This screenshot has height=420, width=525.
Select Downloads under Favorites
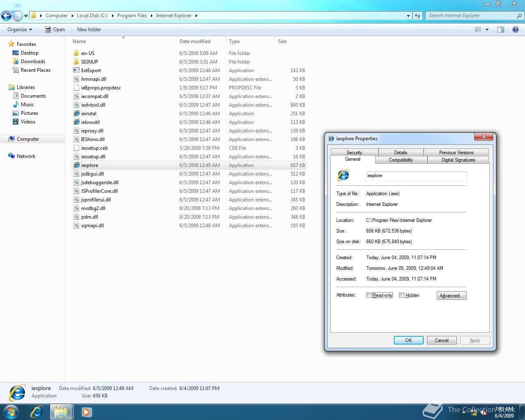tap(33, 62)
